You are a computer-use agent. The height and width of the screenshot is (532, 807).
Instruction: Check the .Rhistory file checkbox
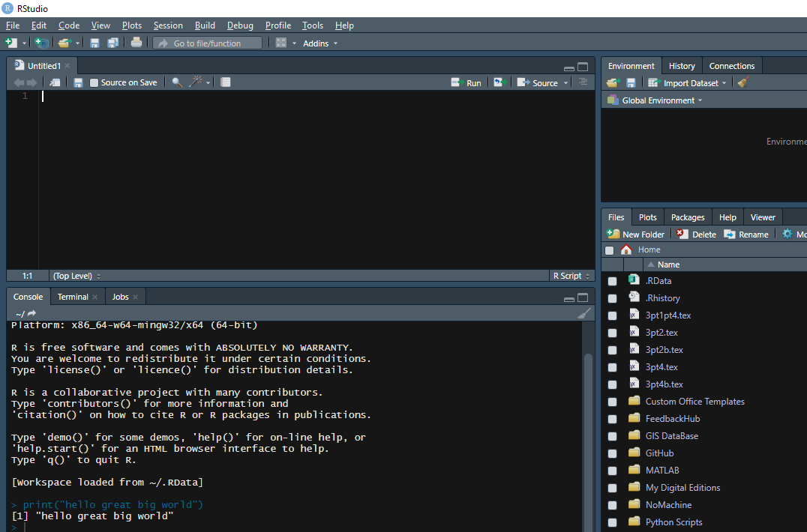612,299
